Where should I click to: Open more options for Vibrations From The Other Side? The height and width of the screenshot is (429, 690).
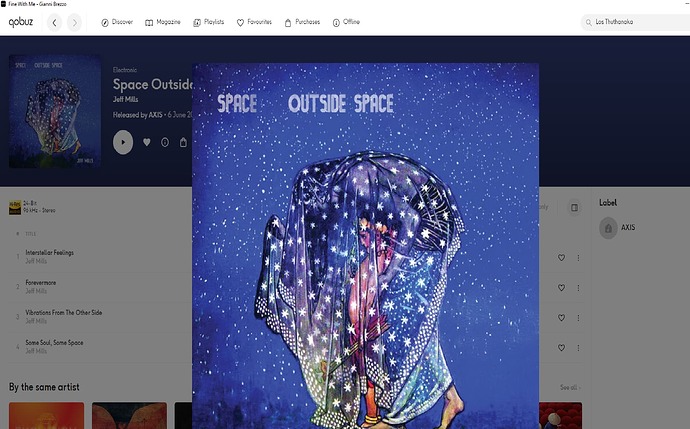(x=578, y=318)
